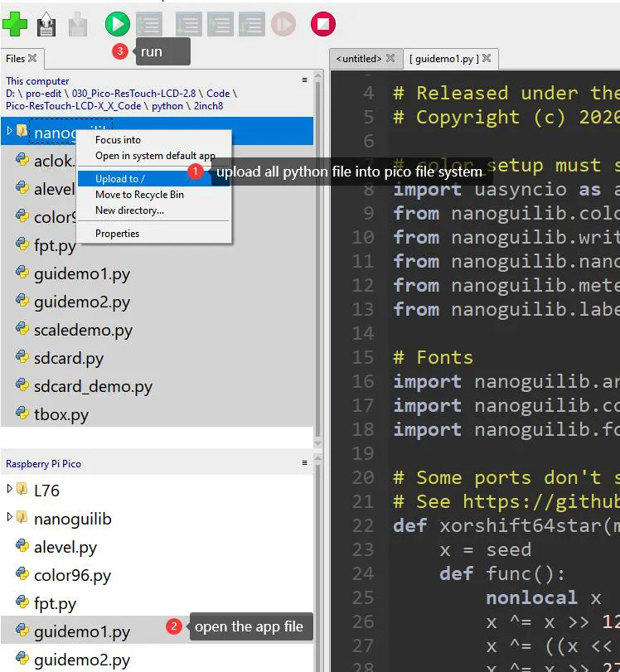620x672 pixels.
Task: Click the debug current script icon
Action: [x=149, y=24]
